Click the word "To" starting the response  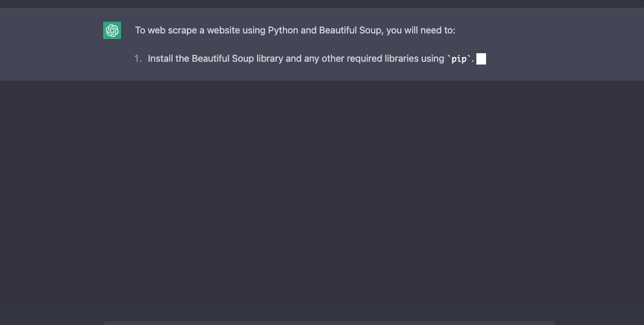coord(140,31)
